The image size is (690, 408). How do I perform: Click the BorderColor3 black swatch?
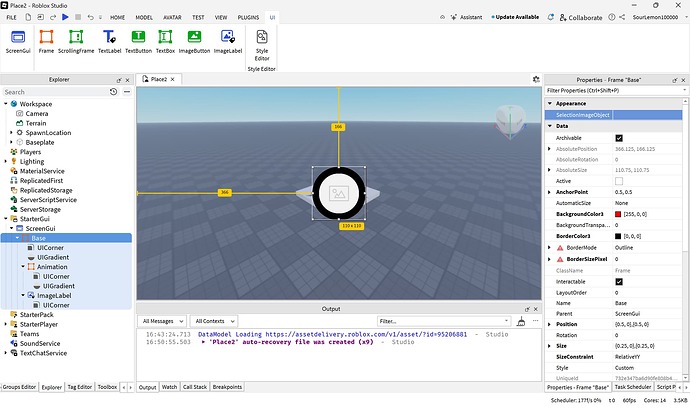(618, 236)
